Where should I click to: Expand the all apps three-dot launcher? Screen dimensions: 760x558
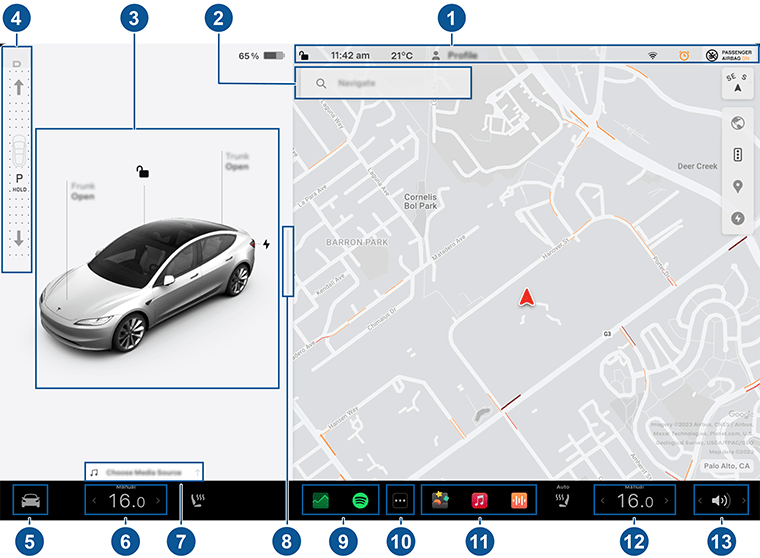pyautogui.click(x=400, y=499)
